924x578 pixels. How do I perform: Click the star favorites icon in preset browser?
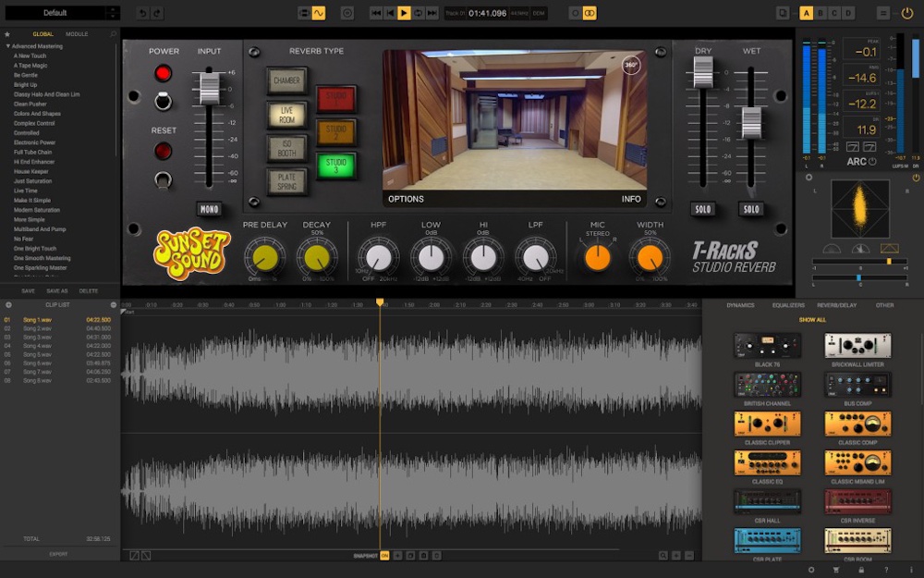click(x=9, y=33)
